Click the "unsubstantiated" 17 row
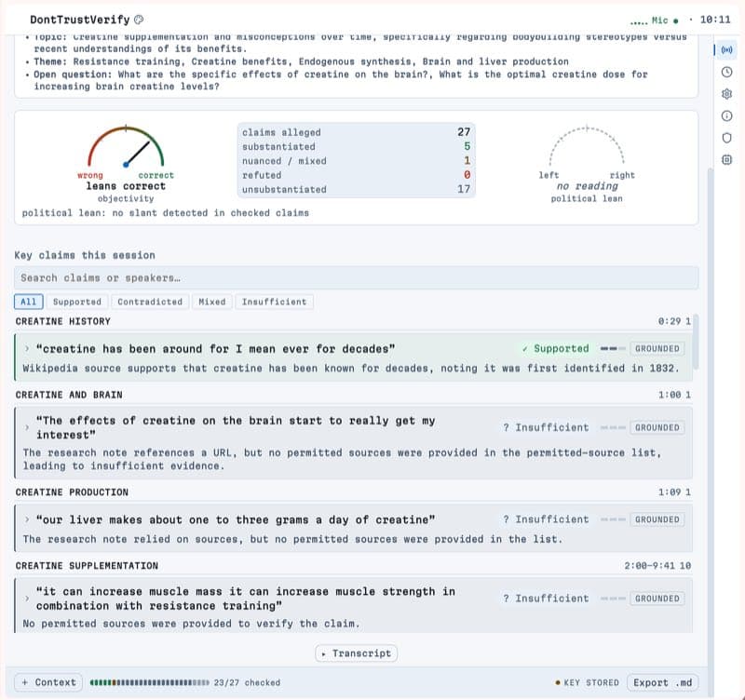Screen dimensions: 745x700 357,189
